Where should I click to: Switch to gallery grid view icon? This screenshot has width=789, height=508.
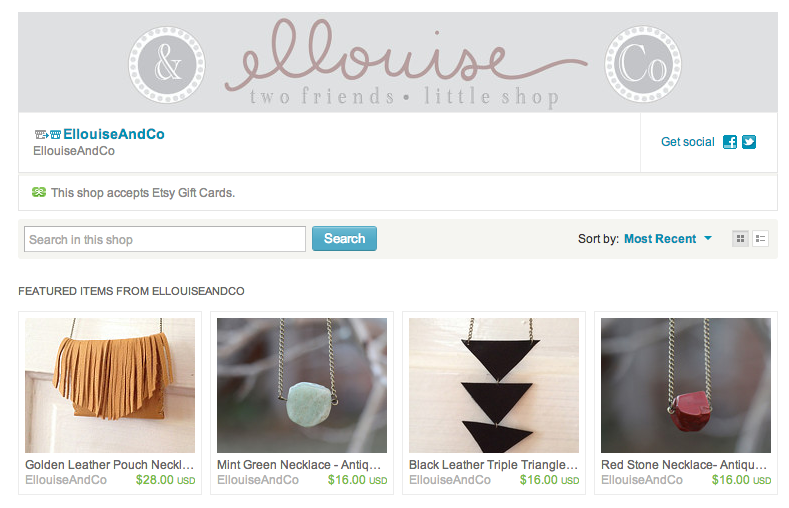tap(740, 238)
